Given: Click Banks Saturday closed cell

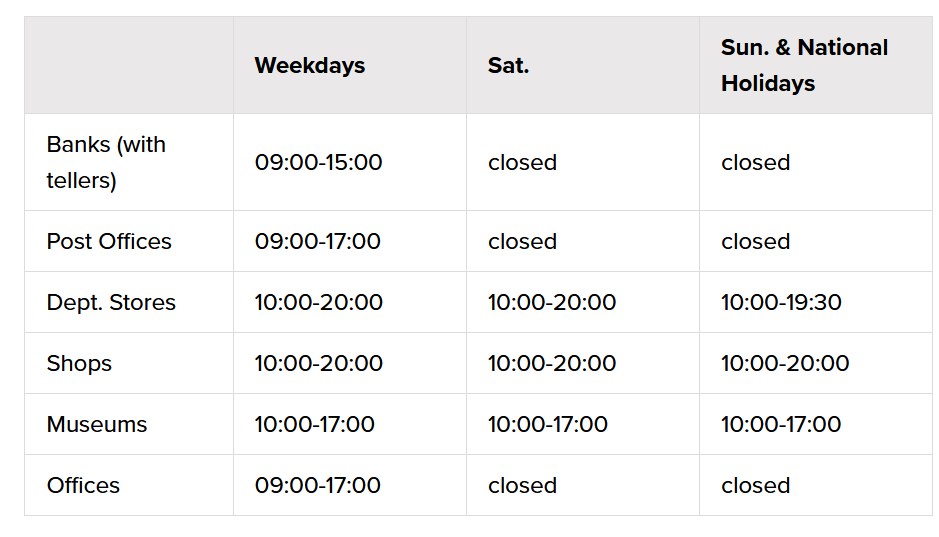Looking at the screenshot, I should tap(522, 162).
